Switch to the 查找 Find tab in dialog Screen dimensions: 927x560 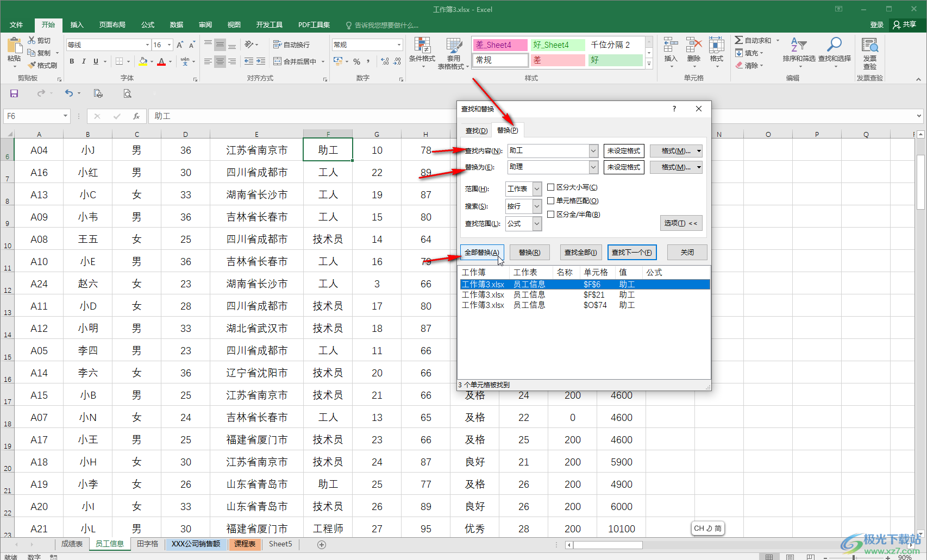tap(477, 130)
